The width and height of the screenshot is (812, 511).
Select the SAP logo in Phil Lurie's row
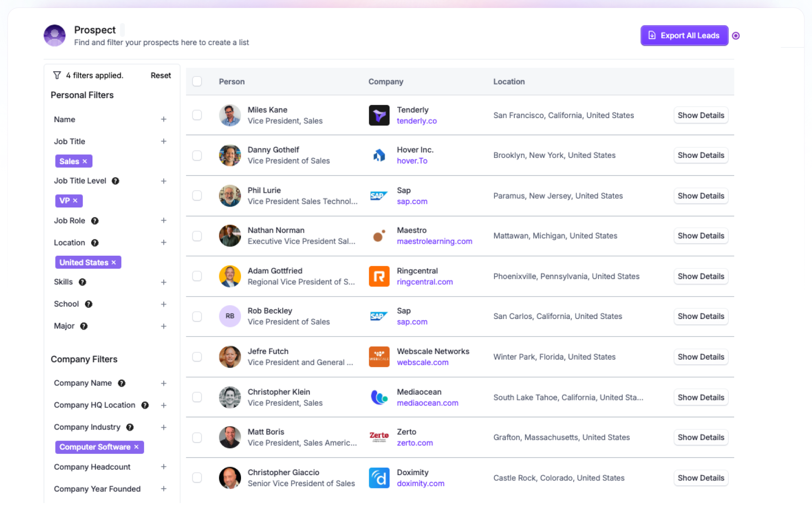click(x=379, y=196)
